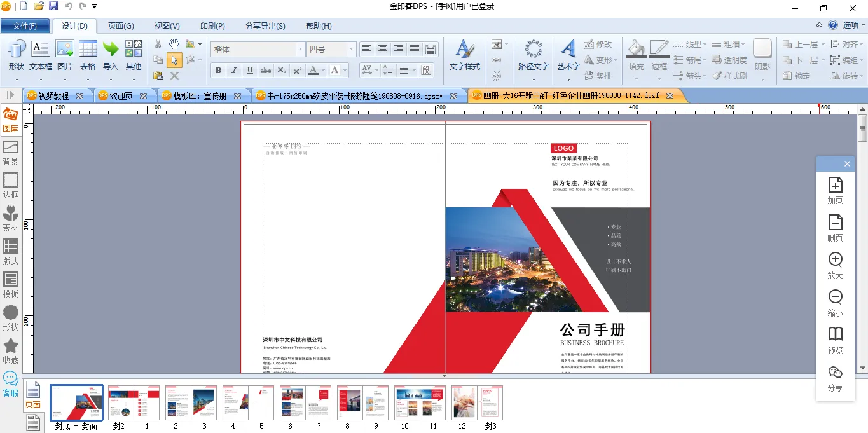This screenshot has width=868, height=433.
Task: Click the 文本框 text box tool
Action: pyautogui.click(x=41, y=55)
